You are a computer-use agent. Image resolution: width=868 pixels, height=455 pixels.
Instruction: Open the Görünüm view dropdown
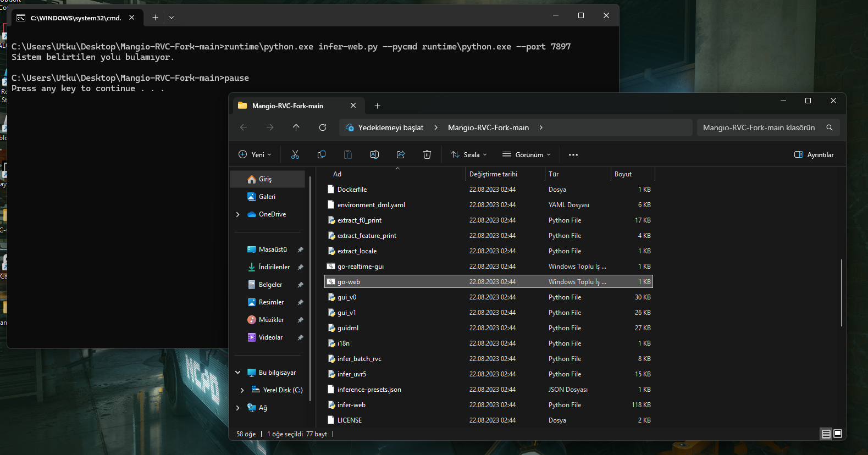[527, 154]
